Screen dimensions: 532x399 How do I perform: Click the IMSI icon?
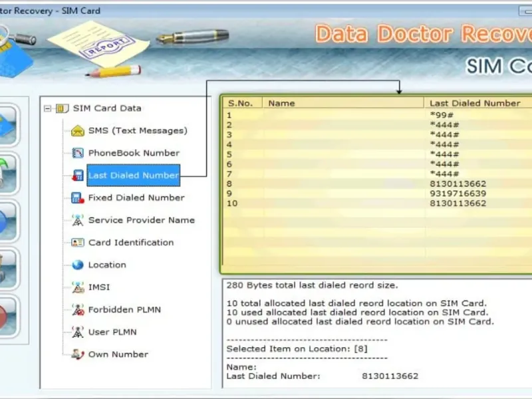coord(78,287)
